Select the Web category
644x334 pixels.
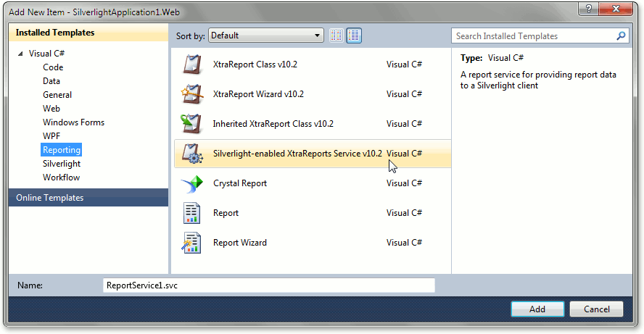point(51,109)
